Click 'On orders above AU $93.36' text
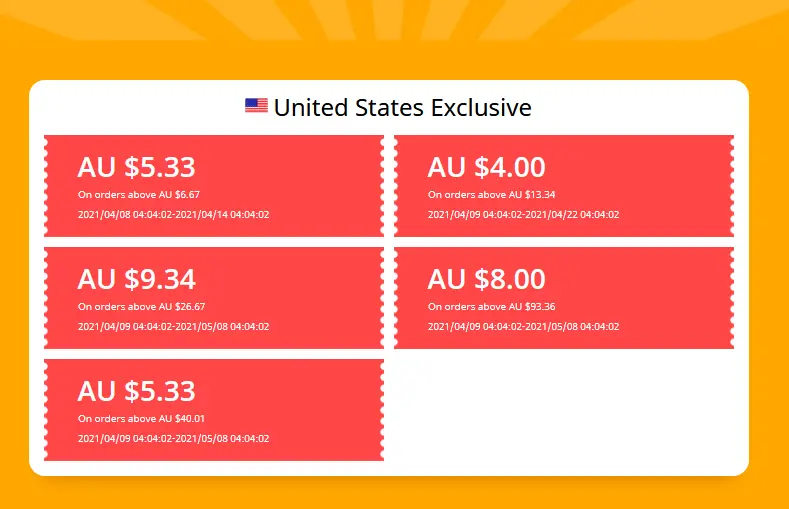The height and width of the screenshot is (509, 789). 492,307
